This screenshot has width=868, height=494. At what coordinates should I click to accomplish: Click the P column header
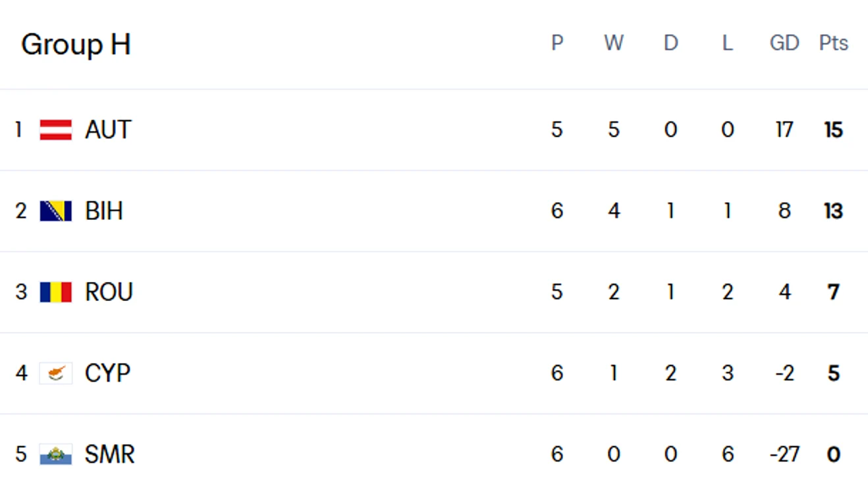(x=557, y=43)
